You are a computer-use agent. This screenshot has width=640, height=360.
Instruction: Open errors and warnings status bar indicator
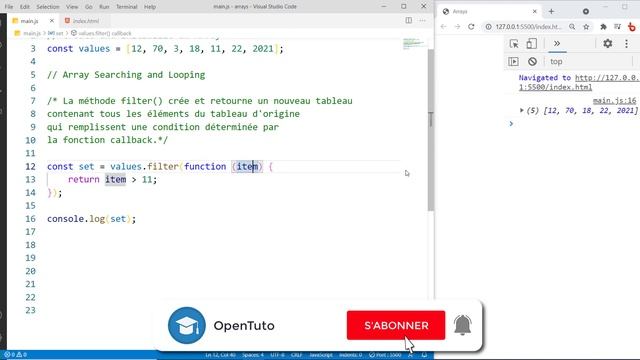(x=16, y=355)
